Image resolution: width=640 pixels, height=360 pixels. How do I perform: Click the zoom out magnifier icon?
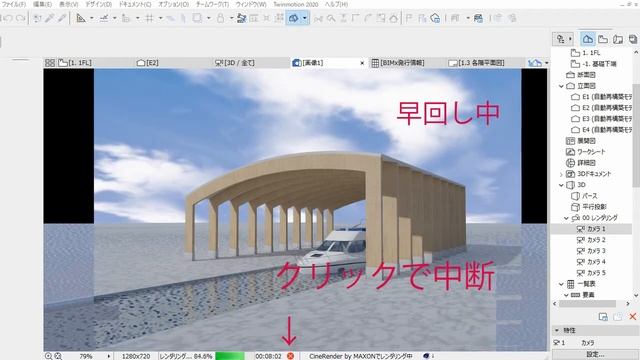58,356
